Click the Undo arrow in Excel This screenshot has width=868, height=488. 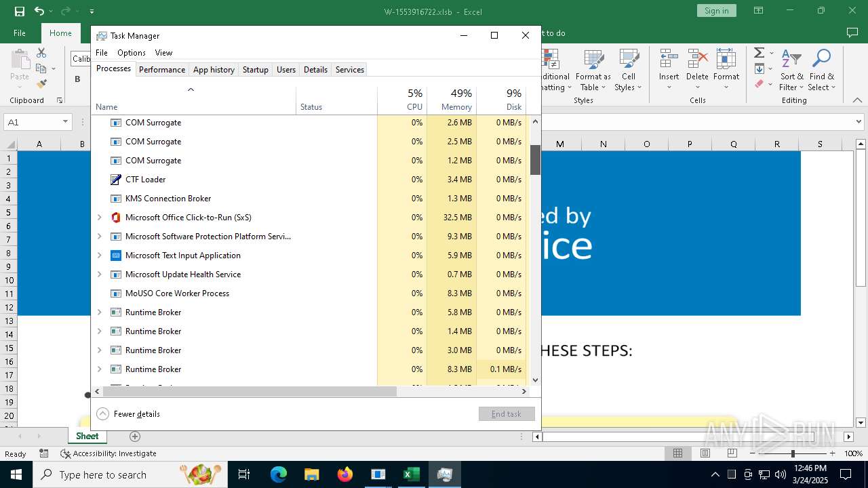pos(39,11)
